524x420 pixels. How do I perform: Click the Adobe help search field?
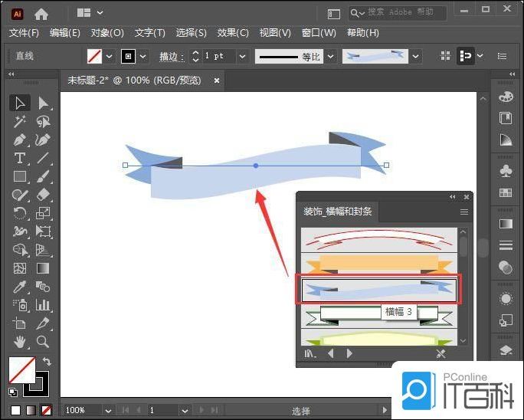click(397, 13)
